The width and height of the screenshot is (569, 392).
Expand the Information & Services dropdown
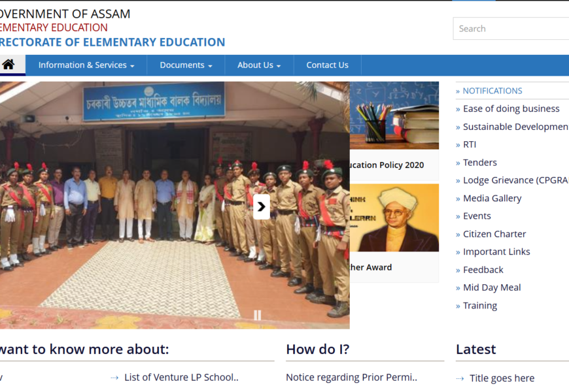[86, 65]
